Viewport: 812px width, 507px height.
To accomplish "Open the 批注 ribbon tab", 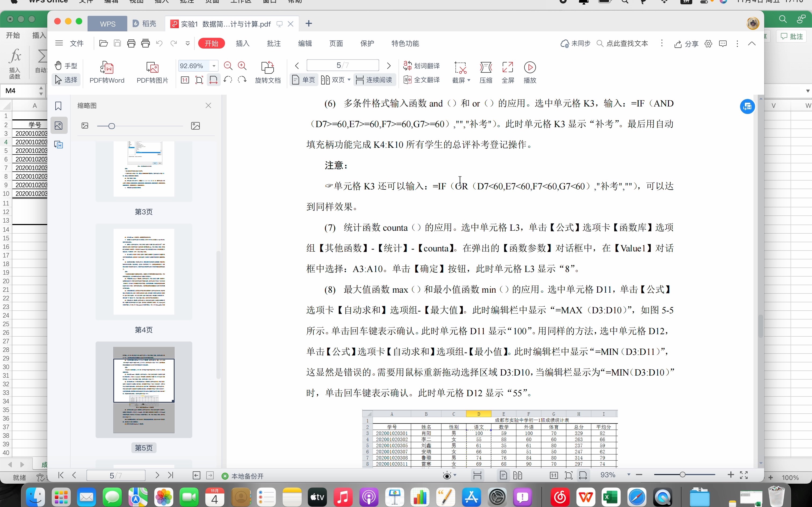I will pyautogui.click(x=274, y=43).
